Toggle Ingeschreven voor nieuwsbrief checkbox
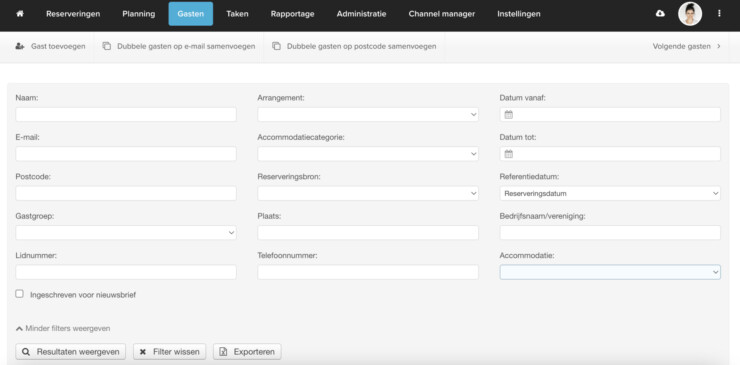The height and width of the screenshot is (365, 740). [19, 294]
